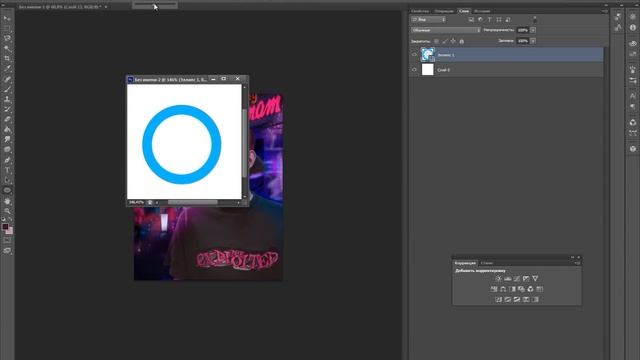This screenshot has height=360, width=640.
Task: Select the History Brush tool
Action: [7, 109]
